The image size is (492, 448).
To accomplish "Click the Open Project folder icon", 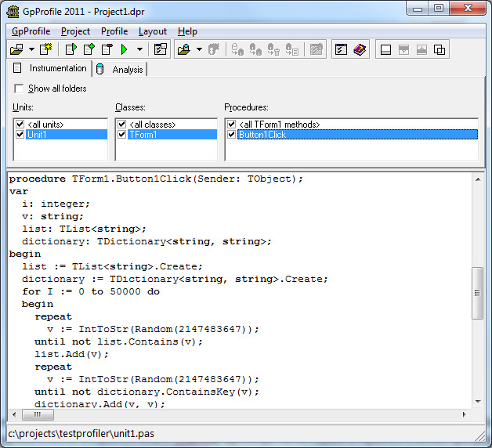I will point(16,49).
